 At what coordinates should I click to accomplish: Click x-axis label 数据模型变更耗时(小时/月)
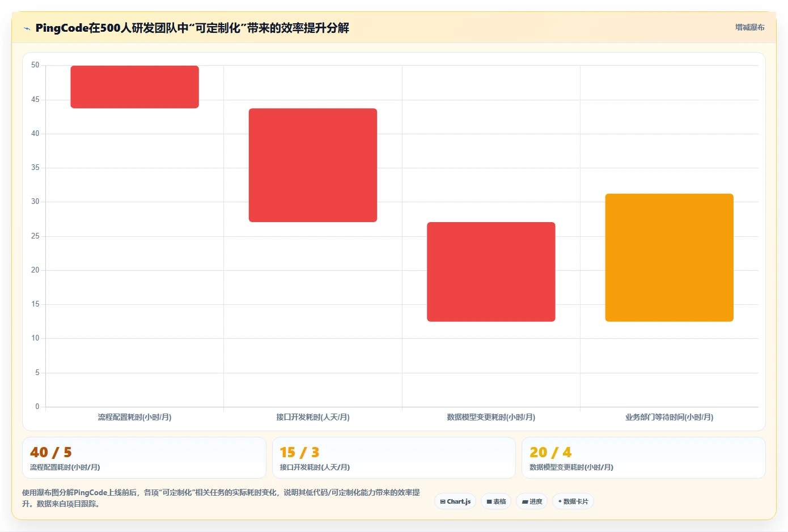[x=491, y=417]
